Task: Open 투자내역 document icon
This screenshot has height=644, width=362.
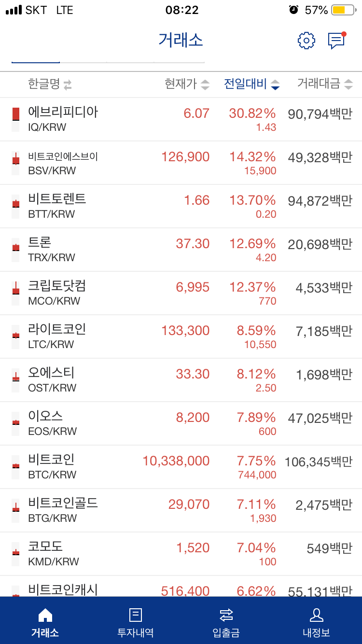Action: tap(136, 615)
